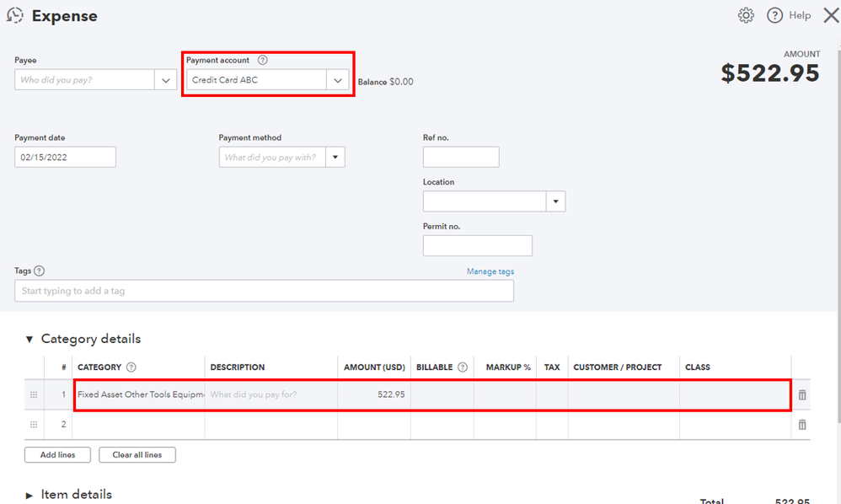
Task: Click the Tags input field
Action: click(x=264, y=291)
